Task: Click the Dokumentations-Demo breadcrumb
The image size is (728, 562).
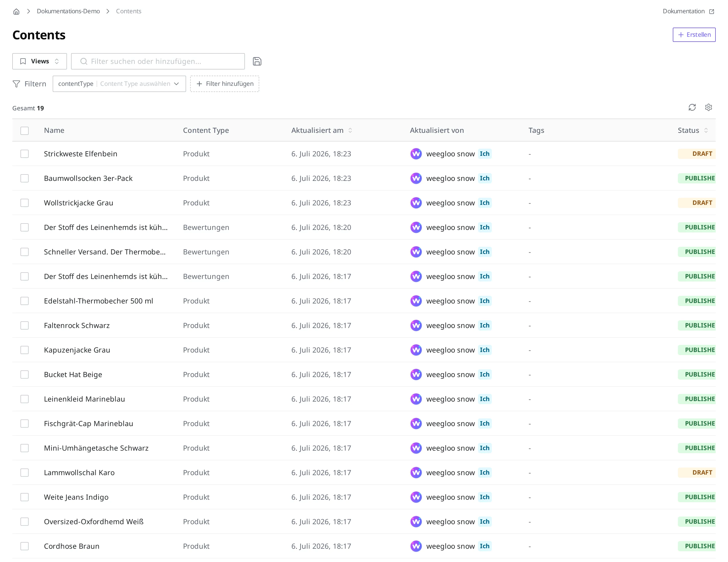Action: (x=68, y=11)
